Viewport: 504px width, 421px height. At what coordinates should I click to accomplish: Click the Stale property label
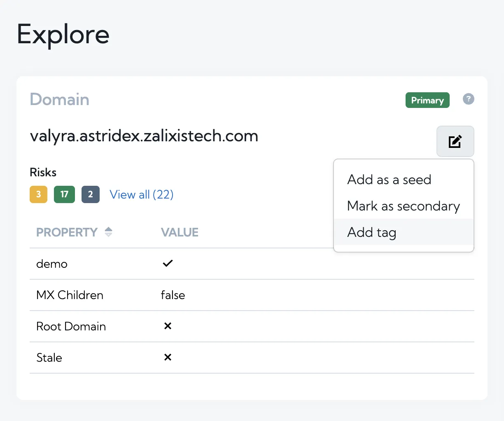coord(49,358)
